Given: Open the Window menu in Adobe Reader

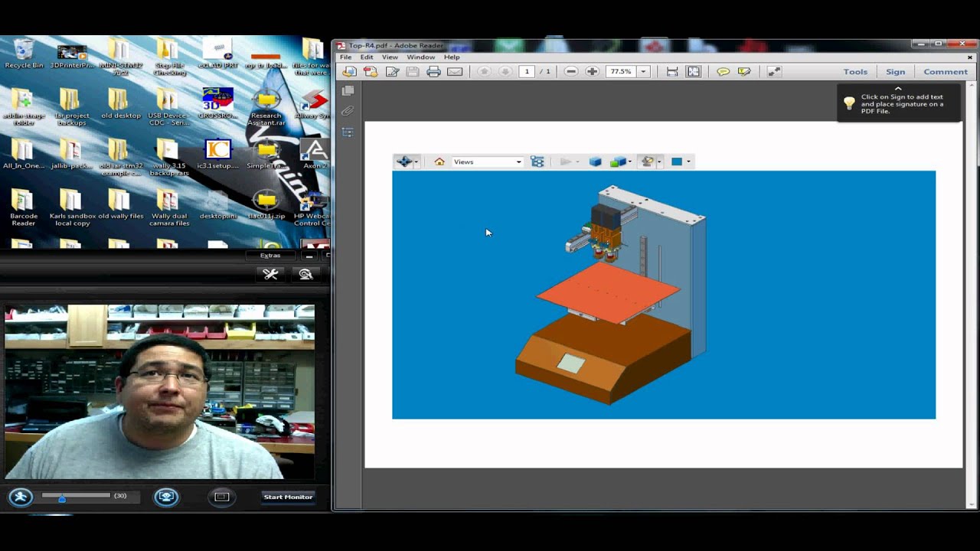Looking at the screenshot, I should click(x=421, y=57).
